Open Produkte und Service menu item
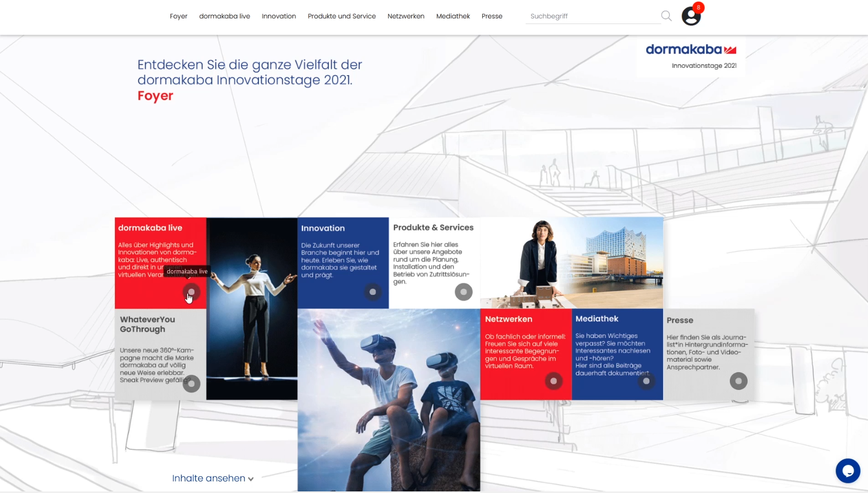Viewport: 868px width, 493px height. click(x=342, y=16)
